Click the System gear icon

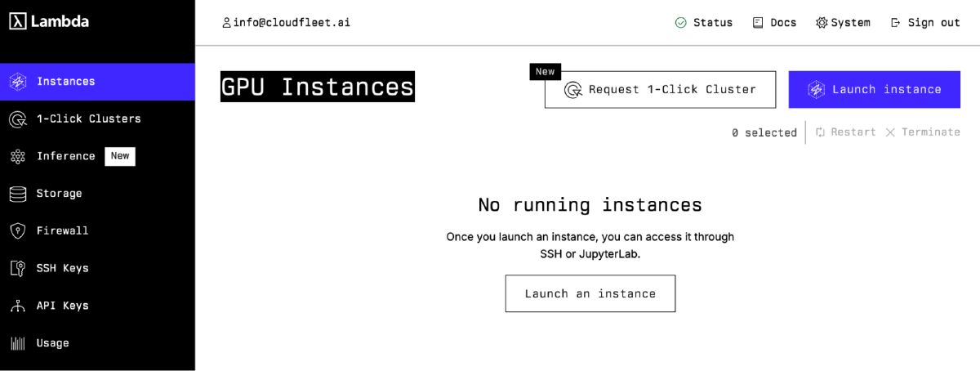click(822, 23)
